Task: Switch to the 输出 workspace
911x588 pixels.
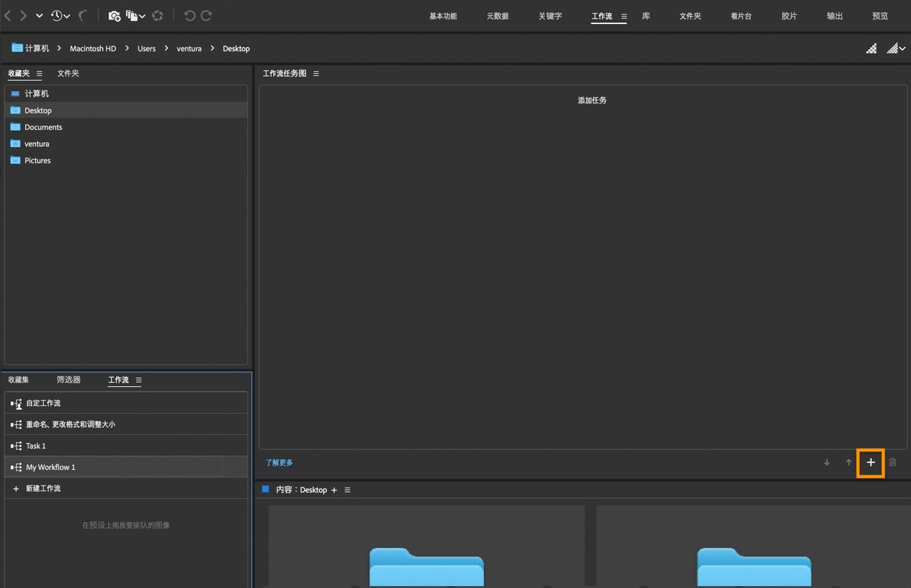Action: point(834,16)
